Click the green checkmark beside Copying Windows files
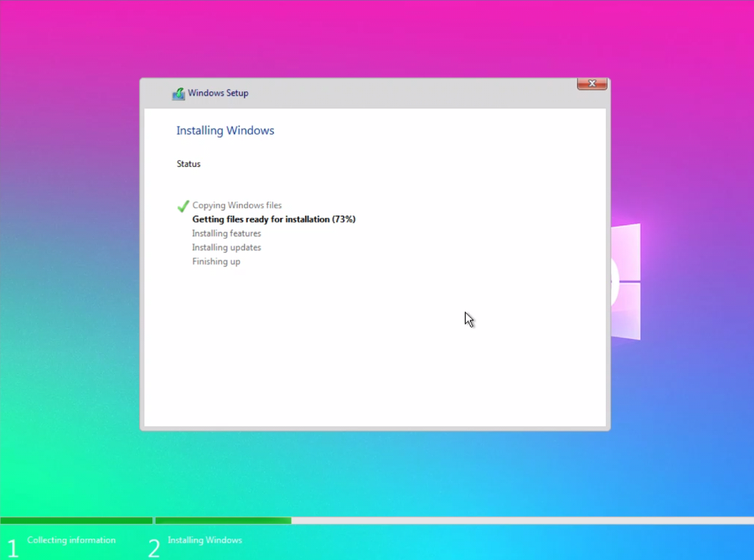The image size is (754, 560). [x=183, y=206]
